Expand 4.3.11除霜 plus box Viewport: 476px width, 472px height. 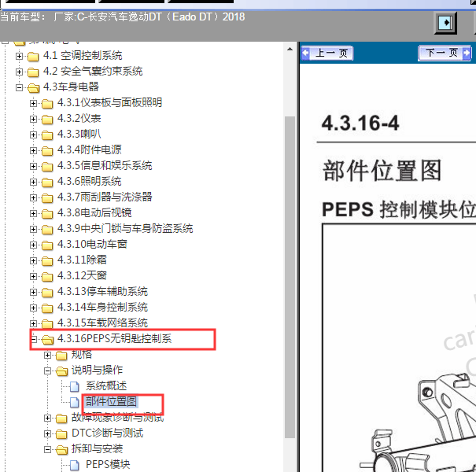pyautogui.click(x=33, y=260)
